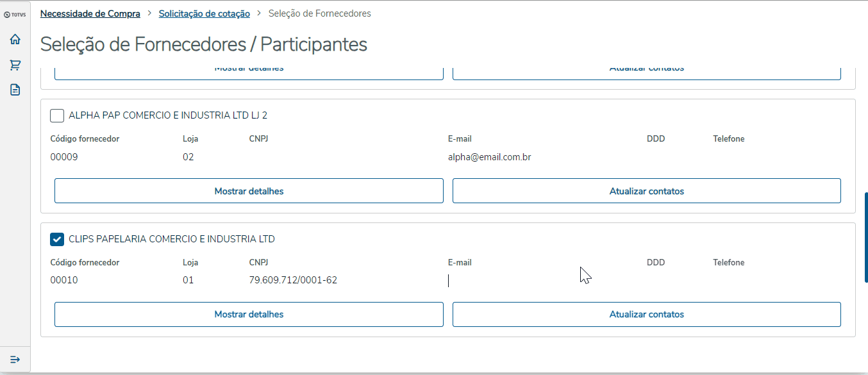The image size is (868, 375).
Task: Go back to Solicitação de cotação breadcrumb
Action: point(204,13)
